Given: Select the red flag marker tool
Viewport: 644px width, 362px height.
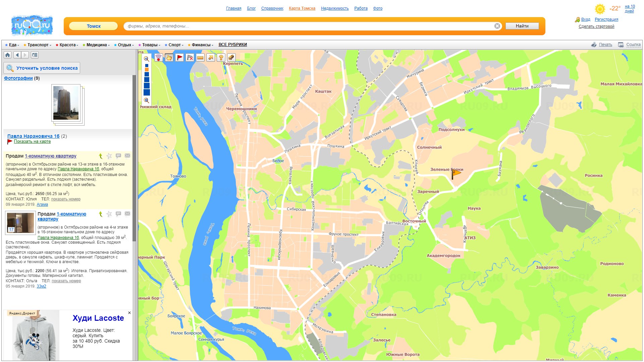Looking at the screenshot, I should pos(179,58).
